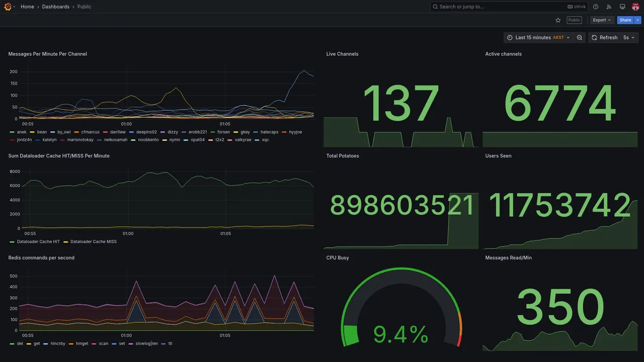Click the 11753742 Users Seen value
Image resolution: width=644 pixels, height=362 pixels.
[560, 206]
